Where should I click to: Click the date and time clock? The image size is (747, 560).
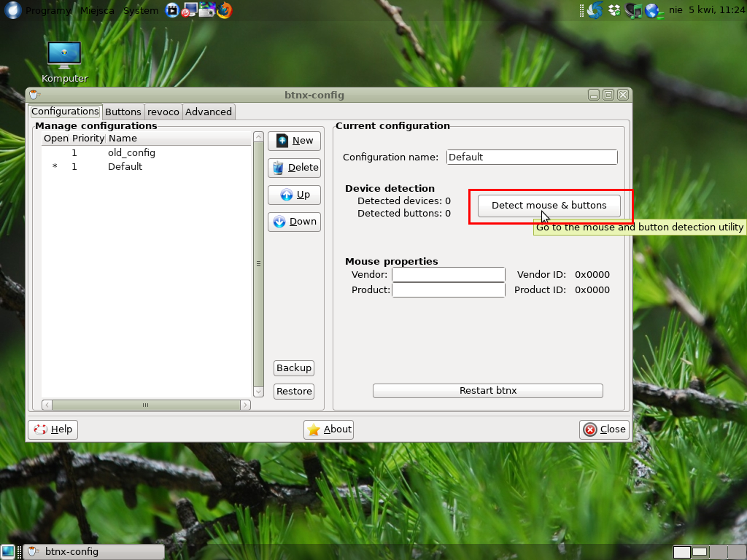pos(706,10)
